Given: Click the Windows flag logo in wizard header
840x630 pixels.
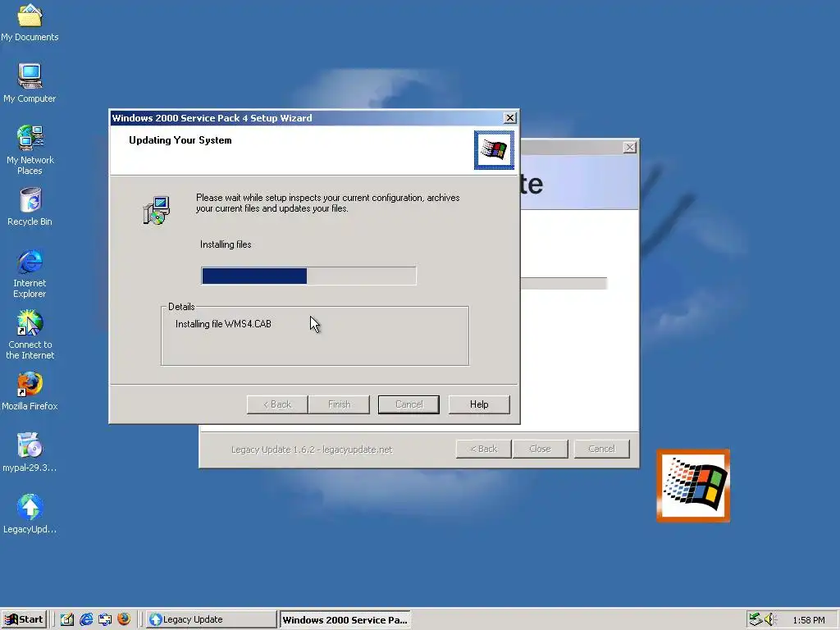Looking at the screenshot, I should pyautogui.click(x=494, y=150).
